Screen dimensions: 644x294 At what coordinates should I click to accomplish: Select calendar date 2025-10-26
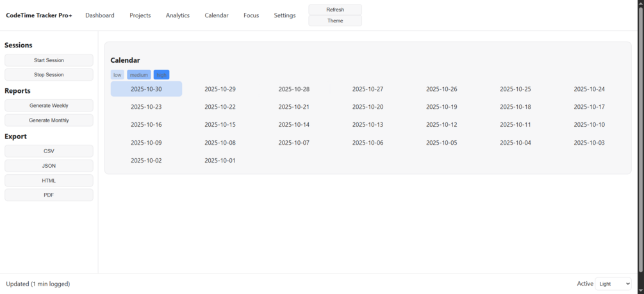(442, 89)
